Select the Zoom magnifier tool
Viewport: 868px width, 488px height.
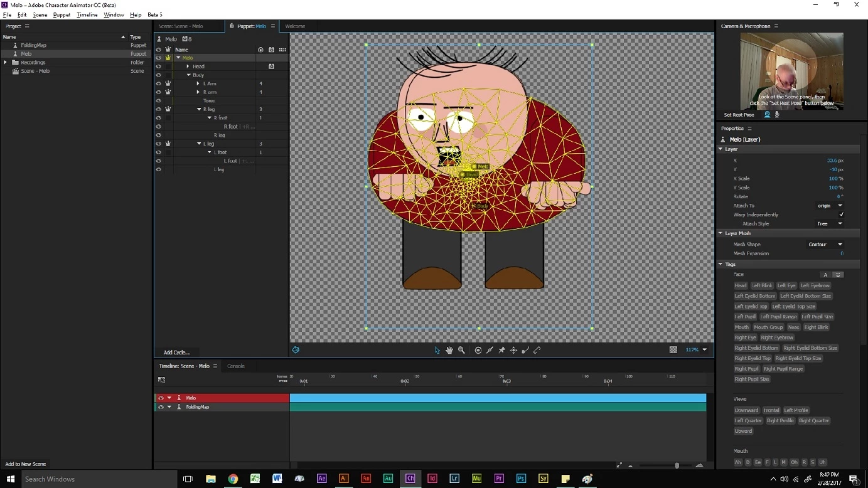point(461,350)
